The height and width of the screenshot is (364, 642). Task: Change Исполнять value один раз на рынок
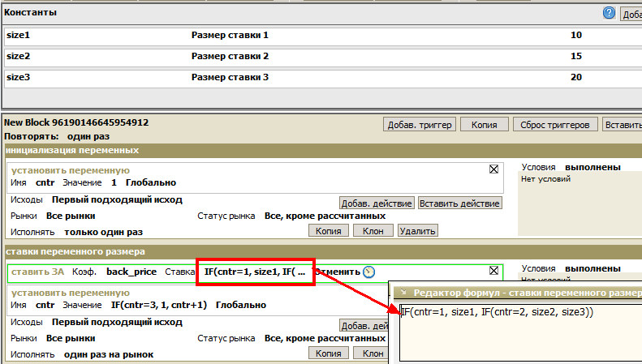[x=109, y=354]
